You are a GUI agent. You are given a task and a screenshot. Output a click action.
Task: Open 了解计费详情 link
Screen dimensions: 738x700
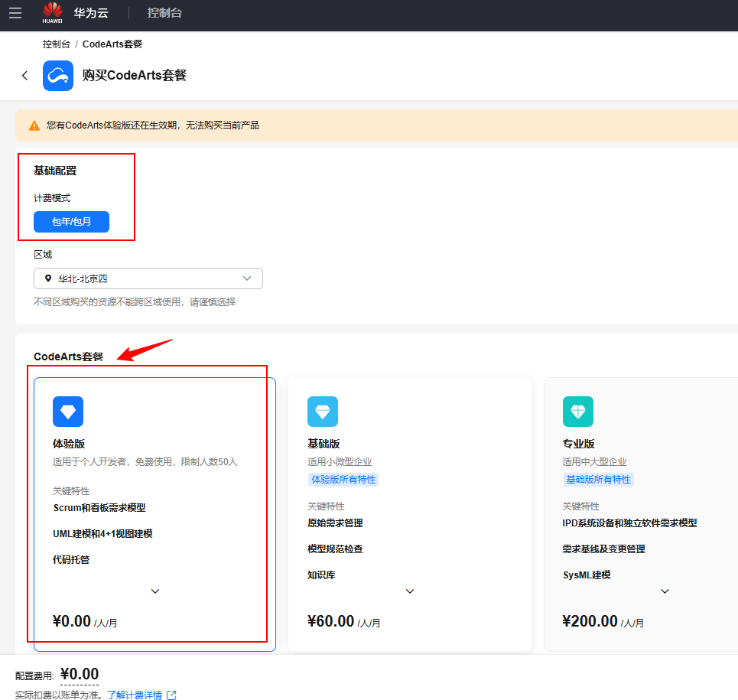coord(135,695)
